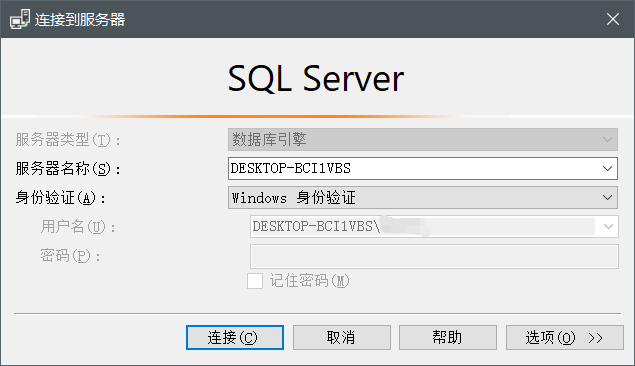The width and height of the screenshot is (635, 366).
Task: Open help via the 帮助 button
Action: click(x=448, y=337)
